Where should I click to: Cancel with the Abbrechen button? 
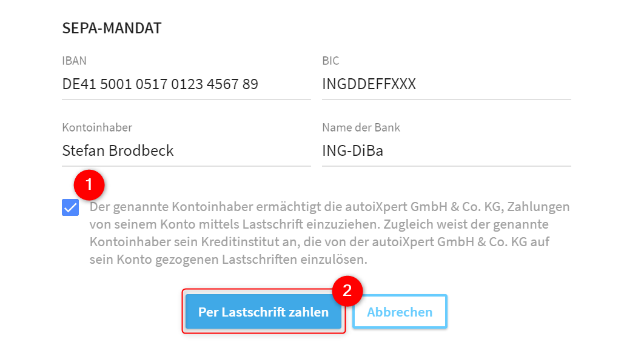pyautogui.click(x=400, y=312)
